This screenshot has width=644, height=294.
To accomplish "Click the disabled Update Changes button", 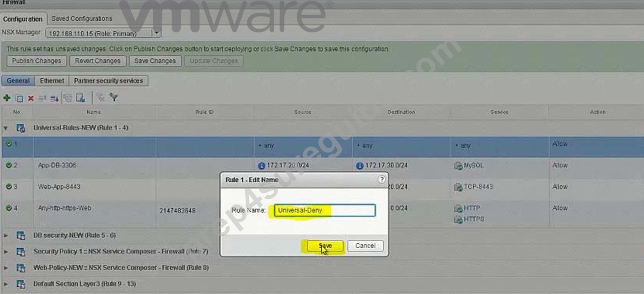I will 214,61.
